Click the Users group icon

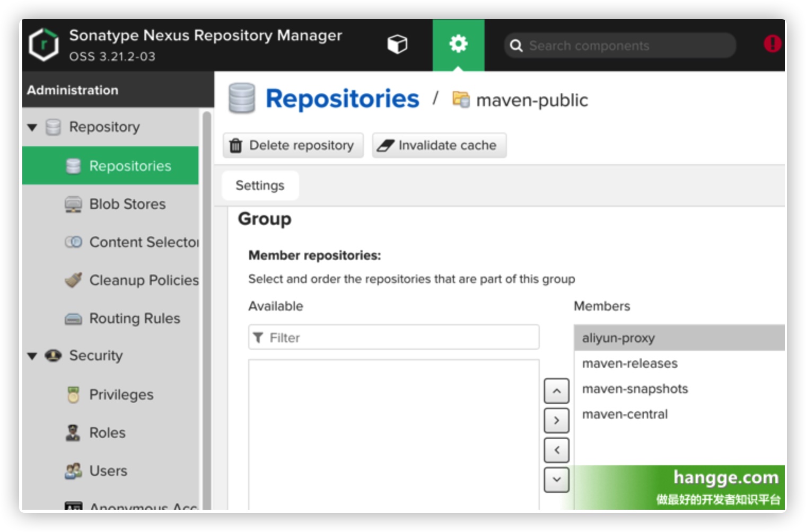click(x=73, y=471)
